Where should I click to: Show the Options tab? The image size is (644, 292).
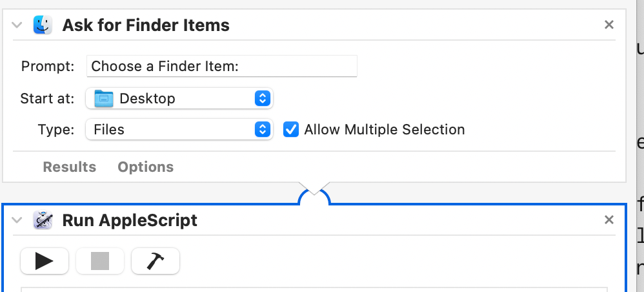[145, 167]
